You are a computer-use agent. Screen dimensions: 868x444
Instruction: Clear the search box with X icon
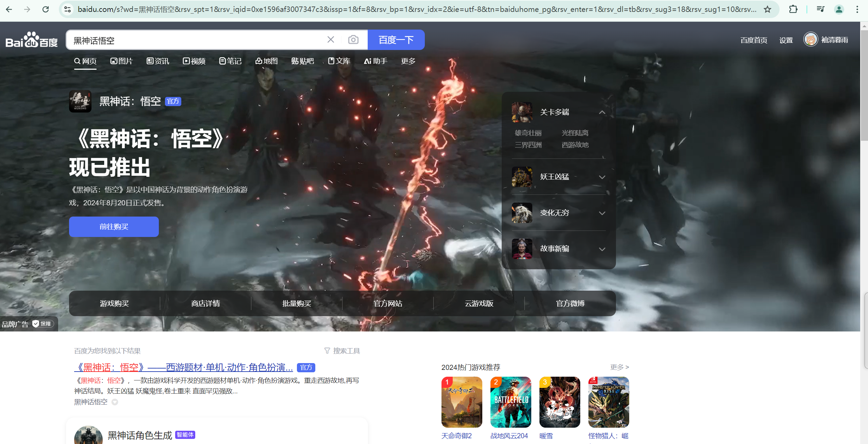[331, 40]
